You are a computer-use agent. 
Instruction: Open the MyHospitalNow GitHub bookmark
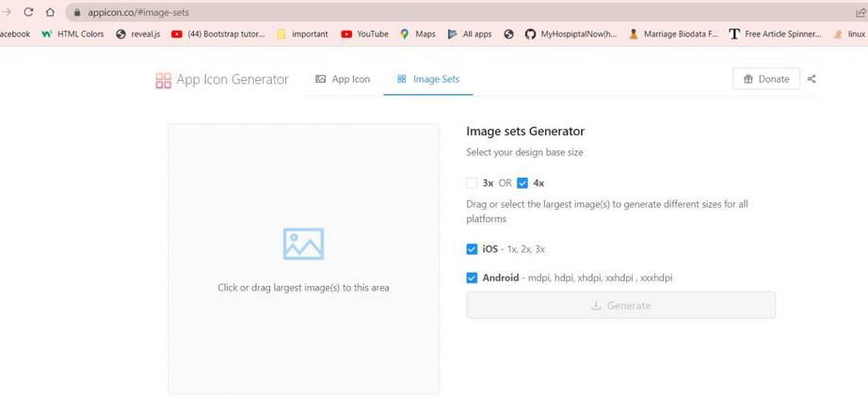[x=571, y=34]
